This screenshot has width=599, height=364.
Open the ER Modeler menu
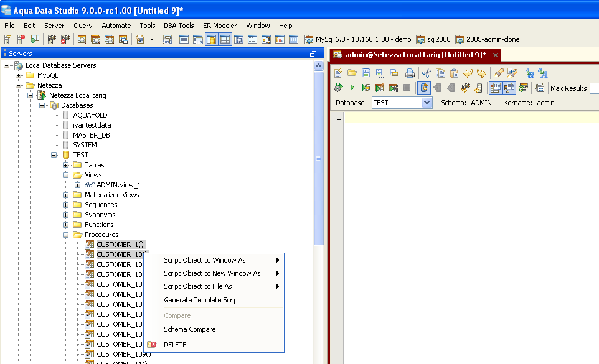coord(220,26)
